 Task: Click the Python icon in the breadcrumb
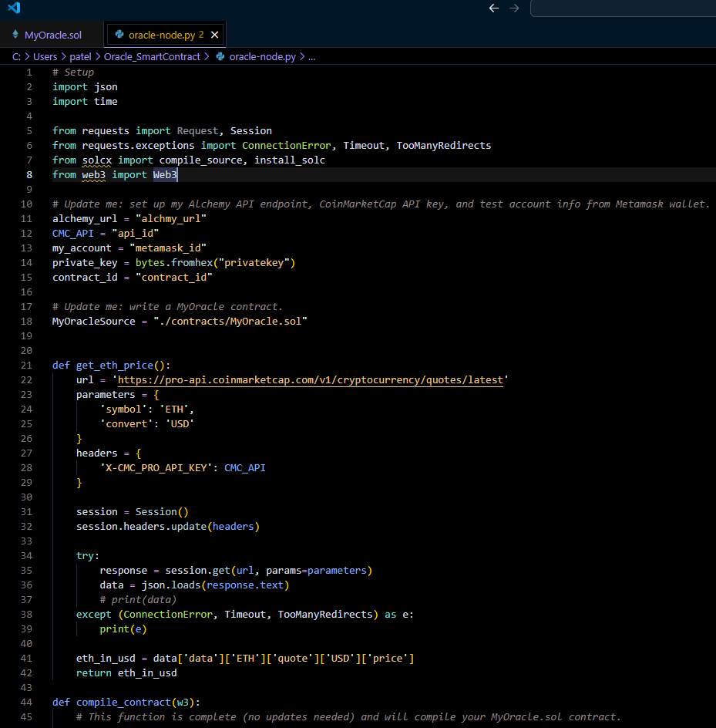point(220,56)
